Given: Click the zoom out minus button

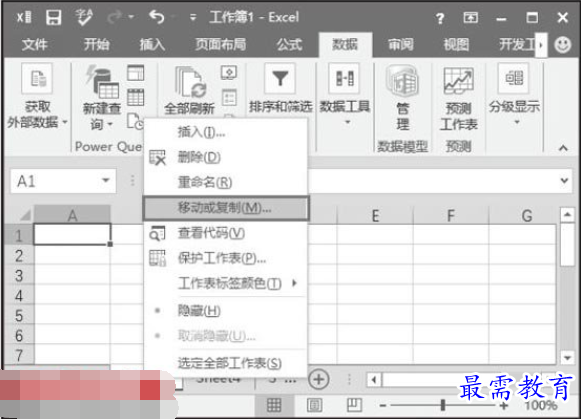Looking at the screenshot, I should [x=383, y=406].
